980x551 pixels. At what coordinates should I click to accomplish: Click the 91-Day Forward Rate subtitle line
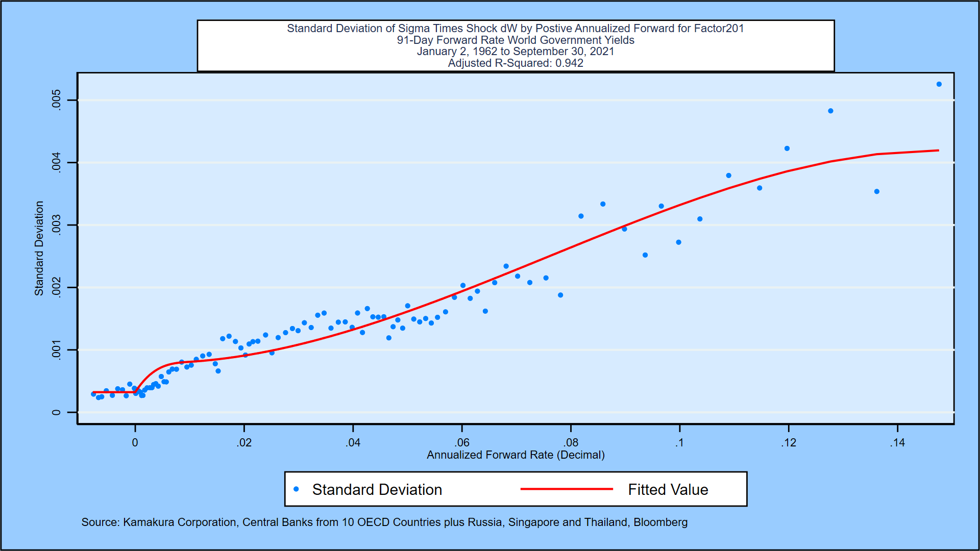[x=516, y=40]
